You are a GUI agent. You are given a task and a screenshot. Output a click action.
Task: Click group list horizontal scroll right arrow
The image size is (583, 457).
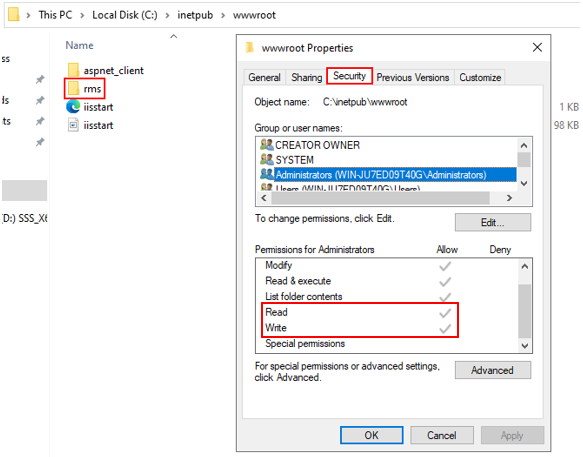pos(509,198)
